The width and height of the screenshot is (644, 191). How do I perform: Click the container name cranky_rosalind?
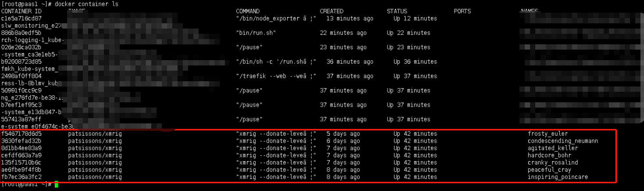pos(553,162)
